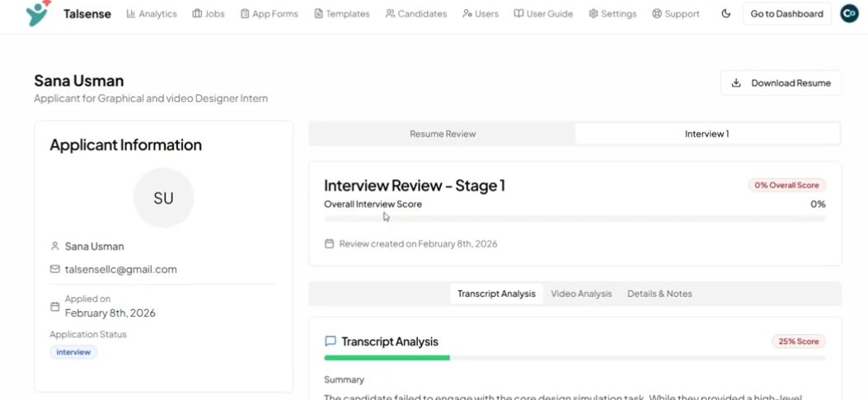Image resolution: width=868 pixels, height=400 pixels.
Task: Open the Templates section
Action: [x=341, y=14]
